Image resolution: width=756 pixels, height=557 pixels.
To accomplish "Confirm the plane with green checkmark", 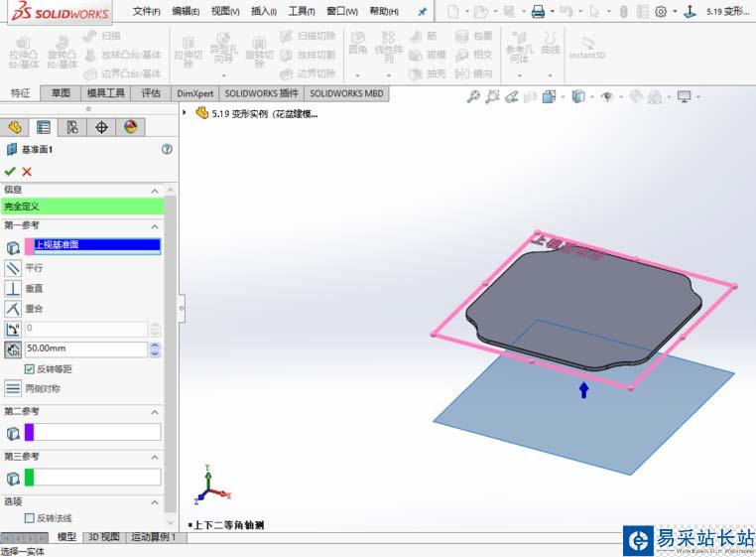I will coord(10,172).
